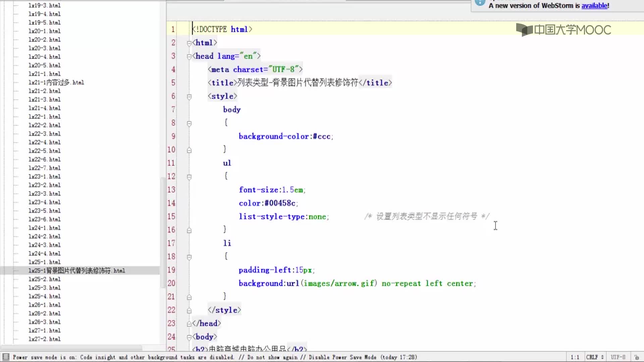Click the Chinese comment on line 15

(427, 217)
